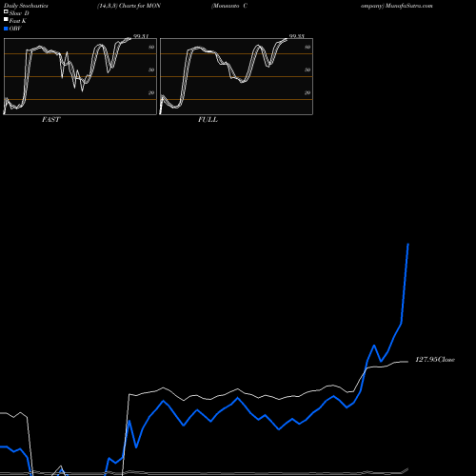Click the 80 axis label in FULL chart
476x476 pixels.
307,47
